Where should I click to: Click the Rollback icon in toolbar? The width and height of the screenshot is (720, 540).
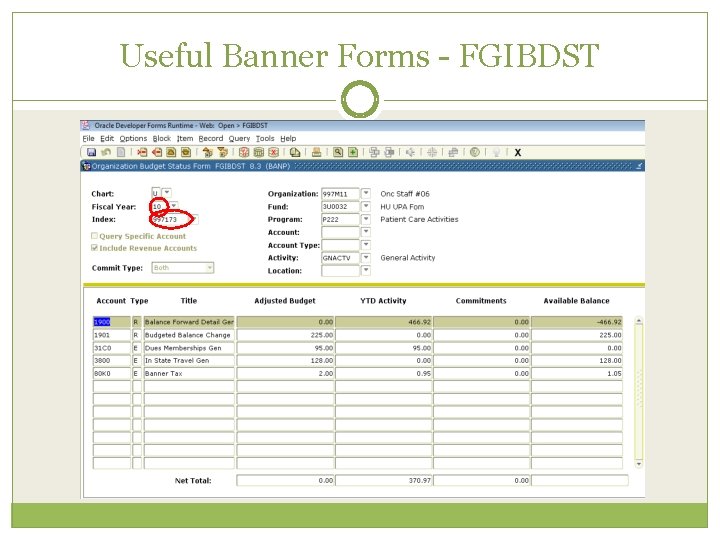coord(106,152)
